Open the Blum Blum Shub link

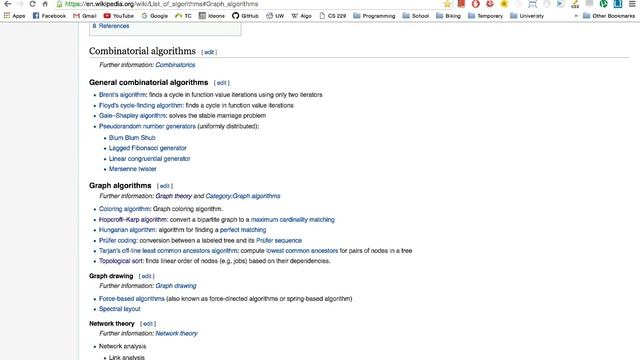[132, 138]
